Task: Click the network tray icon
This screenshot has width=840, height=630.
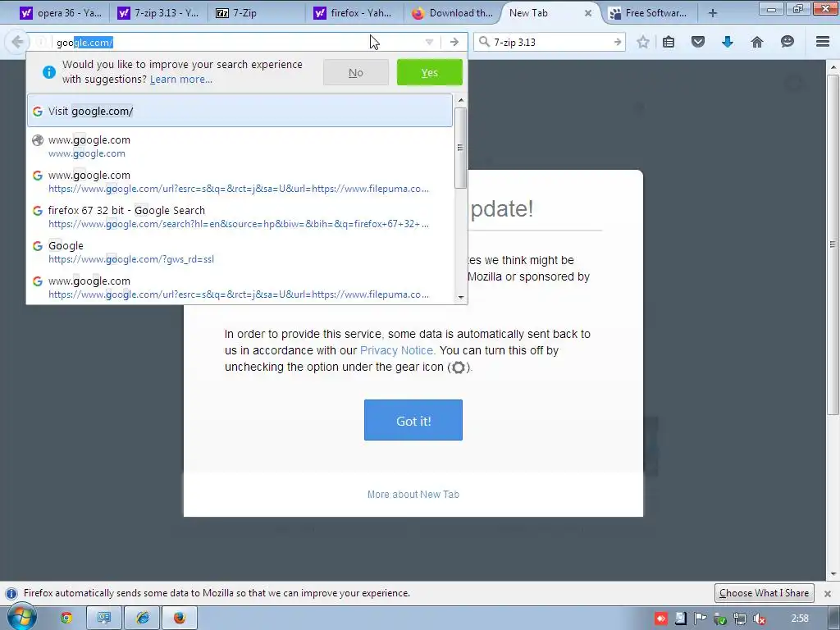Action: pyautogui.click(x=739, y=619)
